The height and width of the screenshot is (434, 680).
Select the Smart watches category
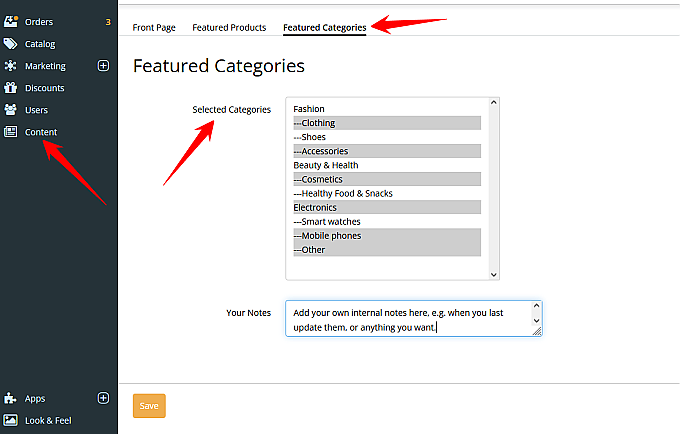click(387, 222)
